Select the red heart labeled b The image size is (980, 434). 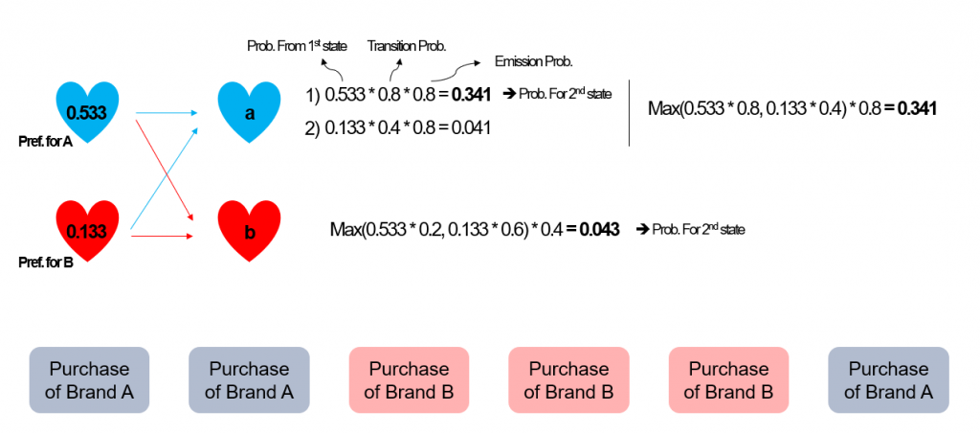pos(250,231)
